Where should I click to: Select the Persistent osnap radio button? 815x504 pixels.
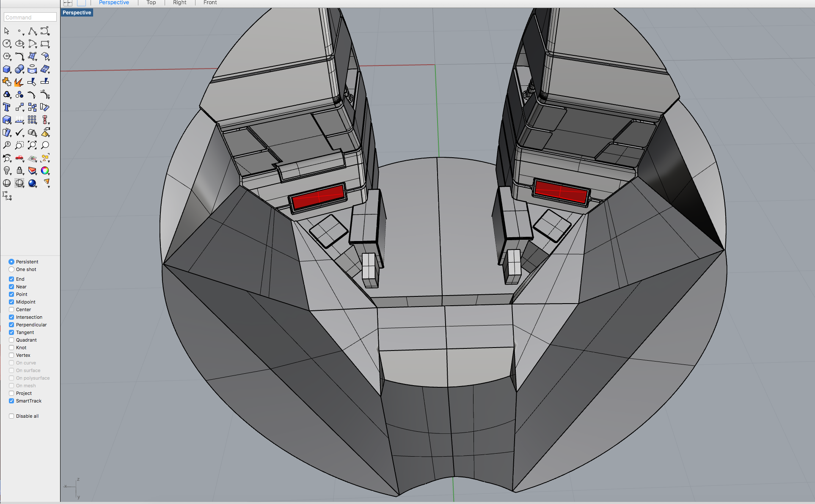click(11, 262)
